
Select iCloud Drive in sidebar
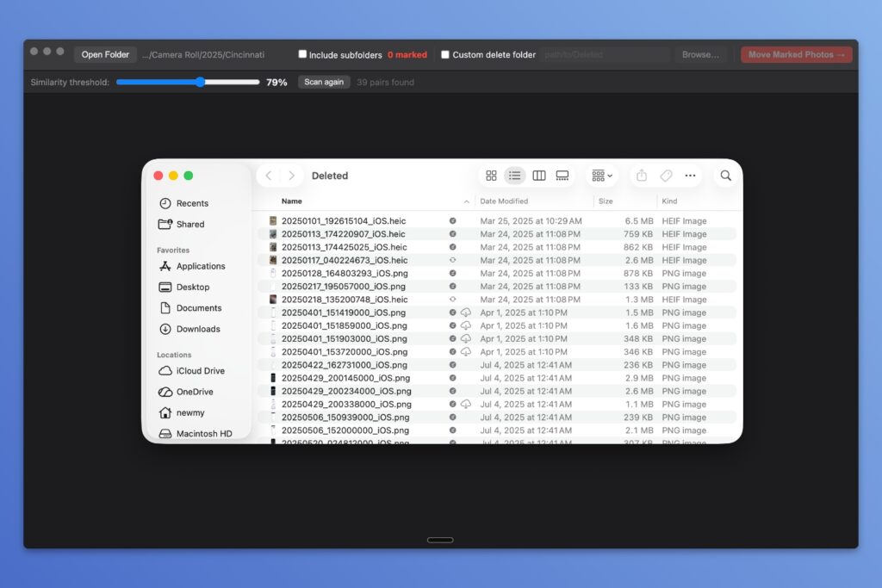click(x=200, y=371)
